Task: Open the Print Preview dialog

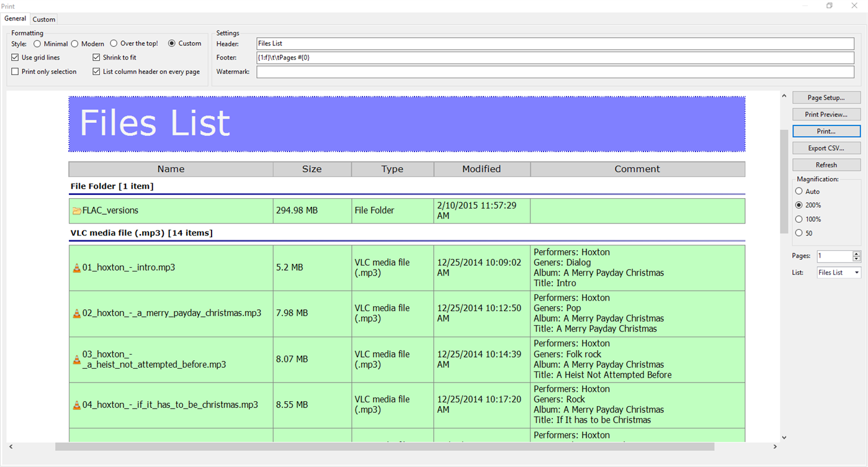Action: (x=826, y=114)
